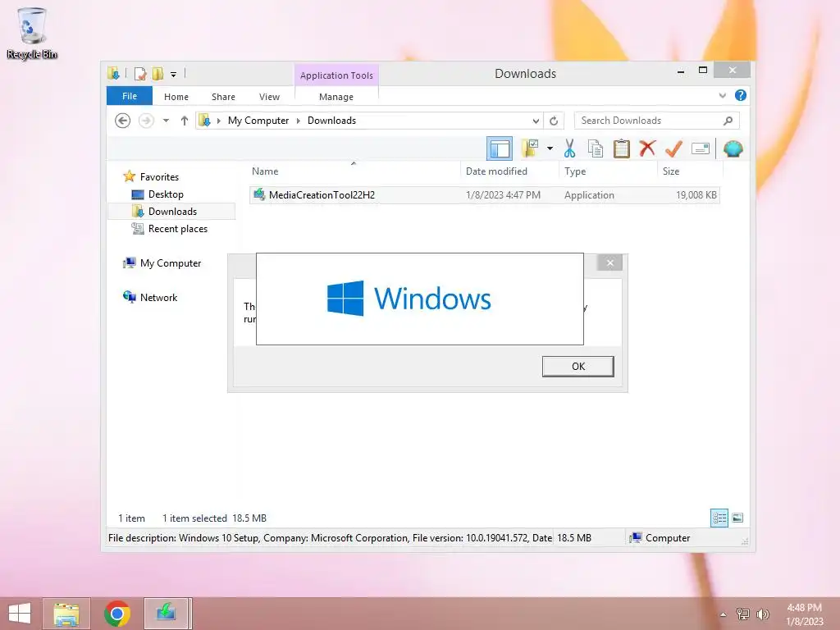840x630 pixels.
Task: Click the Forward navigation arrow
Action: [x=146, y=121]
